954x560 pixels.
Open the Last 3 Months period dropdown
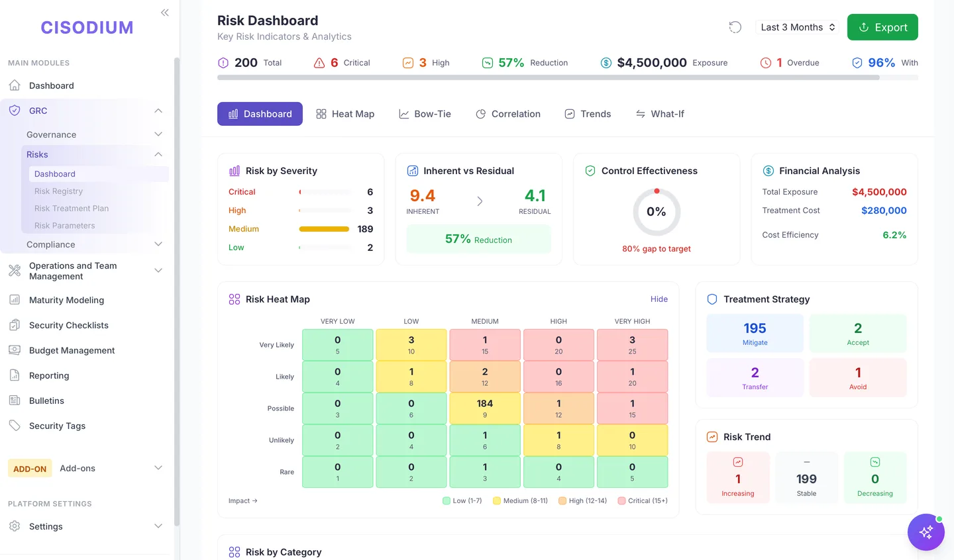click(x=798, y=27)
